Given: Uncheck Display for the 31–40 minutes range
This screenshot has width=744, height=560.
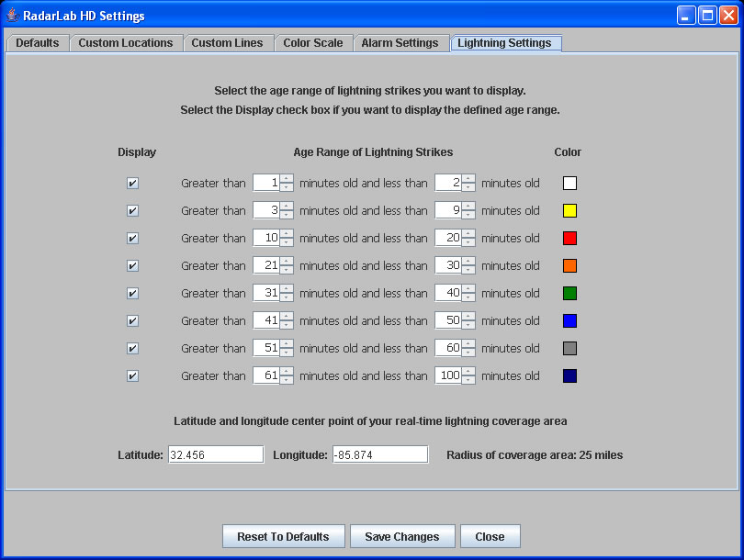Looking at the screenshot, I should click(x=133, y=293).
